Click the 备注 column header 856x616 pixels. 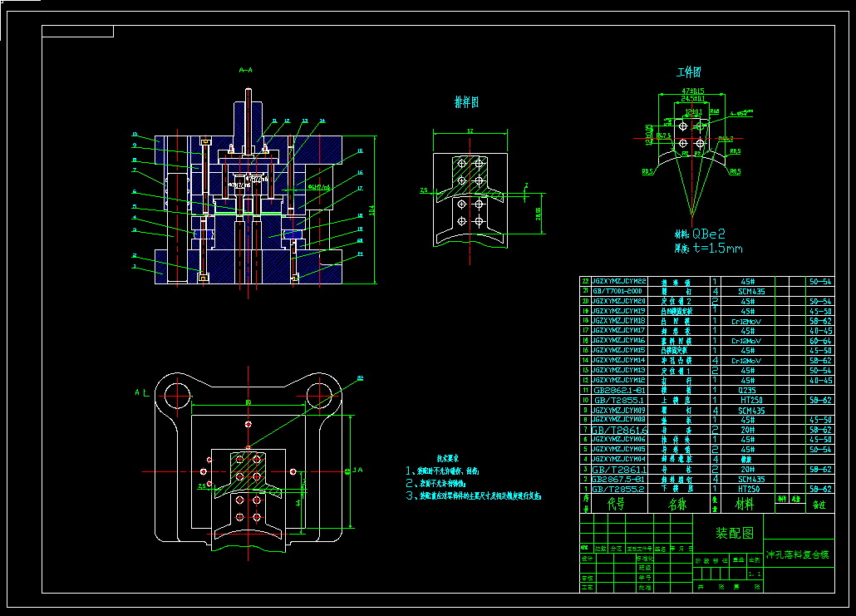(819, 505)
